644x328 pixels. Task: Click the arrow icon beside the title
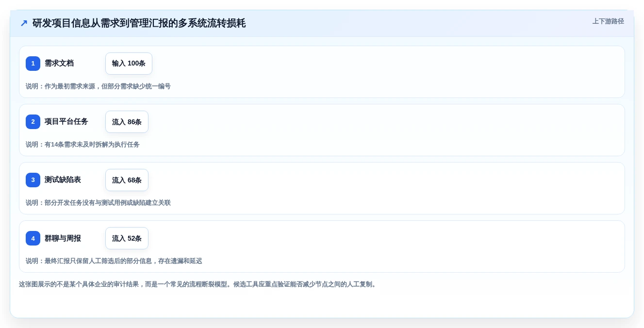[24, 23]
